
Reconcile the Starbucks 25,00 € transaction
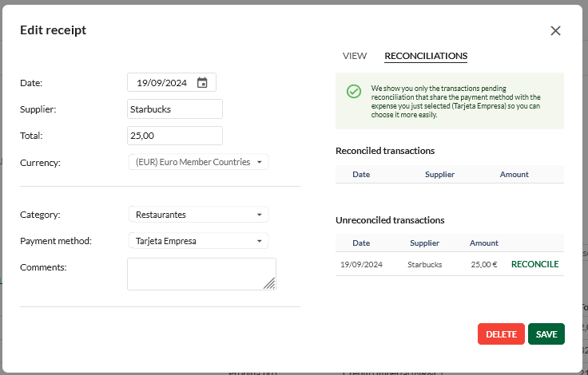click(534, 264)
